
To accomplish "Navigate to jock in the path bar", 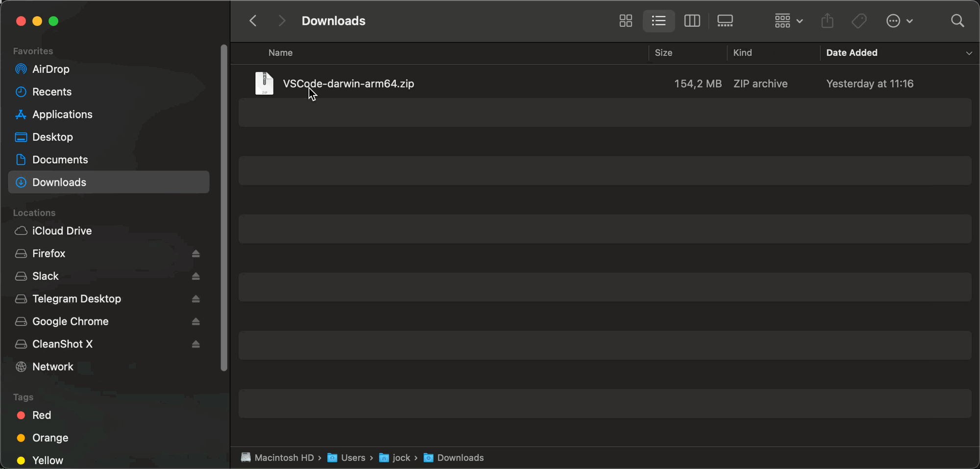I will point(401,457).
